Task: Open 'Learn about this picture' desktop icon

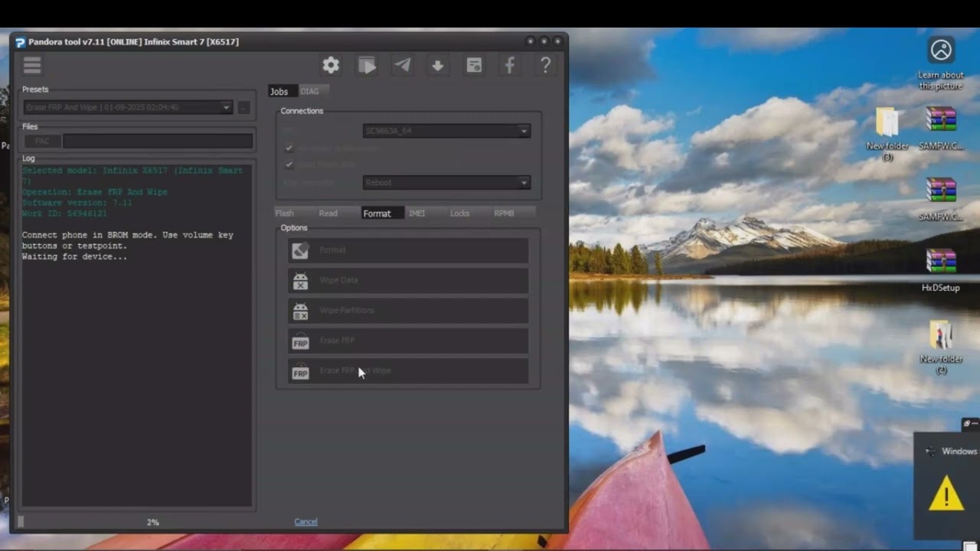Action: [941, 64]
